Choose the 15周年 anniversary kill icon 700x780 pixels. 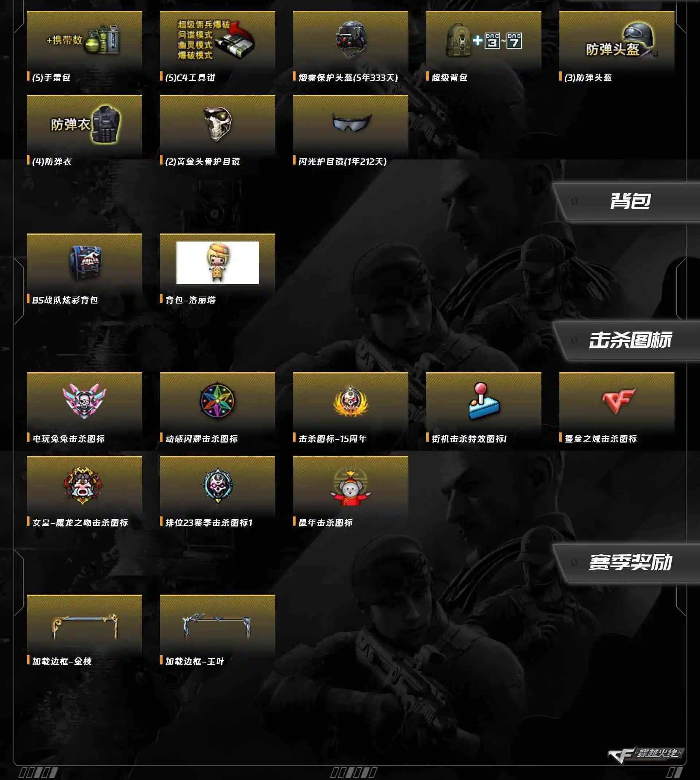click(x=350, y=401)
